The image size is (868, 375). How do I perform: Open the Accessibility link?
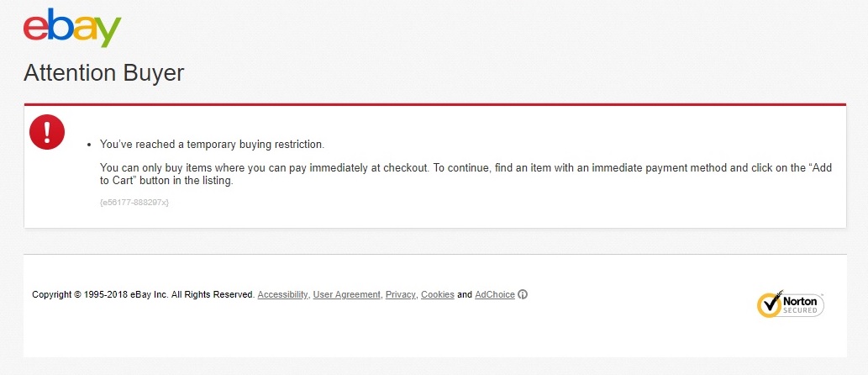[x=282, y=295]
